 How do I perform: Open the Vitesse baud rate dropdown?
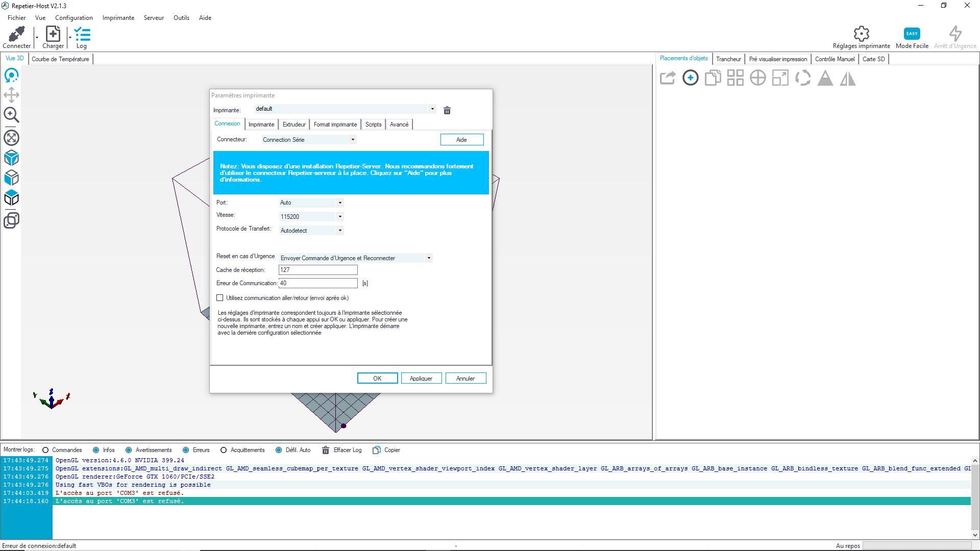click(340, 217)
